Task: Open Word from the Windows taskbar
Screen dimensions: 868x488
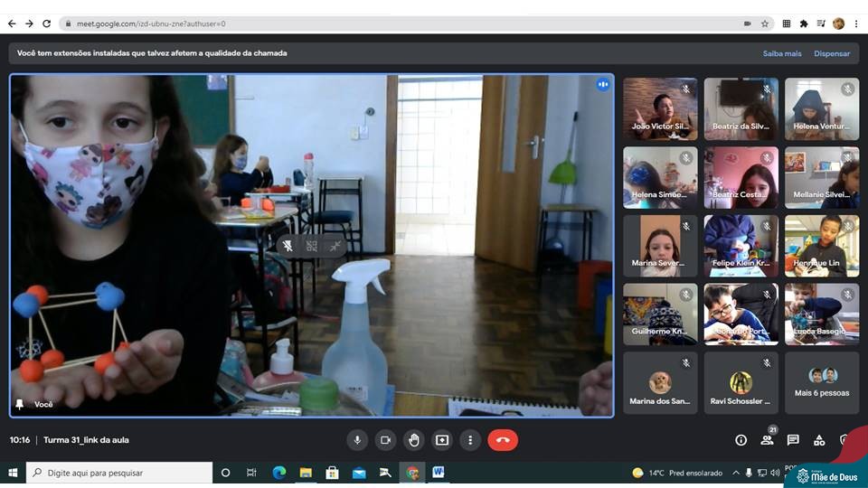Action: click(439, 472)
